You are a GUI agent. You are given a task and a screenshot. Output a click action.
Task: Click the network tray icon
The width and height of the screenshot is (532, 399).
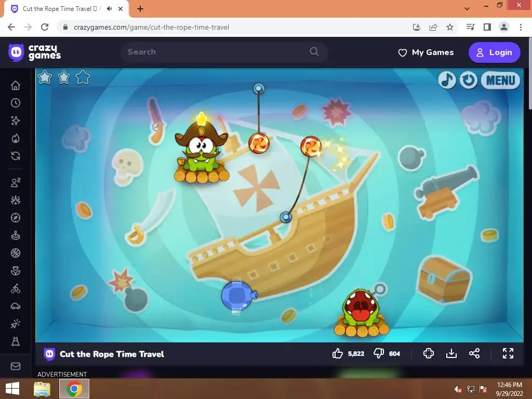tap(471, 389)
